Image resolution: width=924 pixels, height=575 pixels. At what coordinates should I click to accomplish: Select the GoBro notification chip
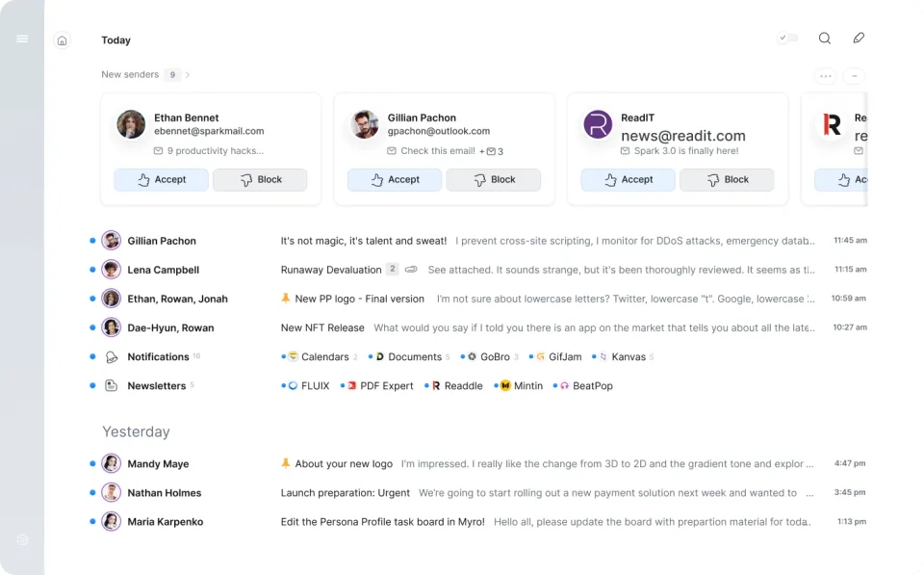(x=489, y=356)
